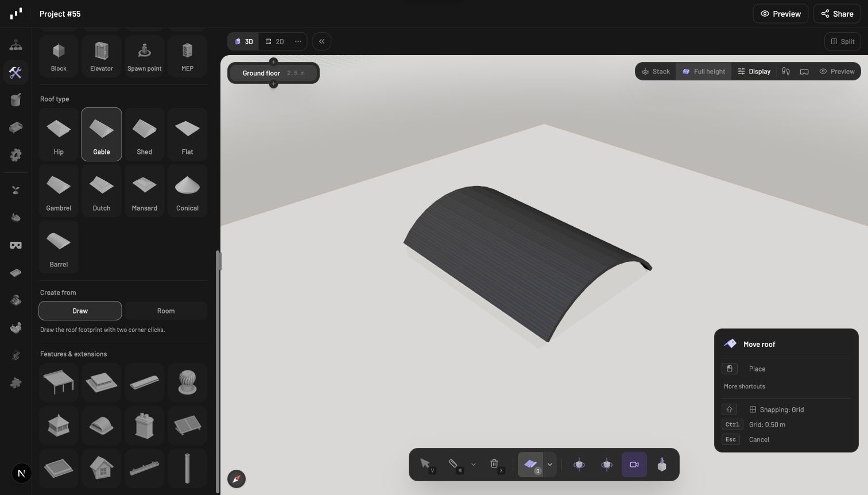Click the Preview button in header
This screenshot has width=868, height=495.
781,14
